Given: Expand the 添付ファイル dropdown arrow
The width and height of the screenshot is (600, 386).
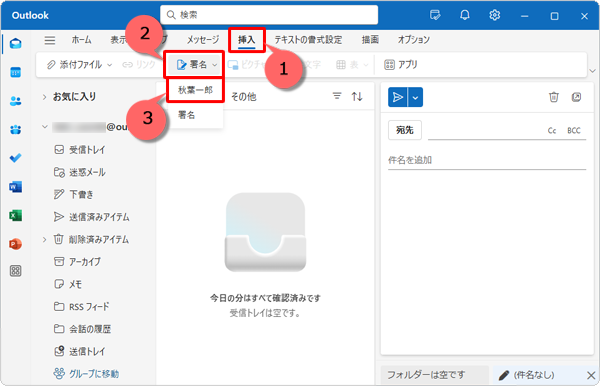Looking at the screenshot, I should click(109, 65).
